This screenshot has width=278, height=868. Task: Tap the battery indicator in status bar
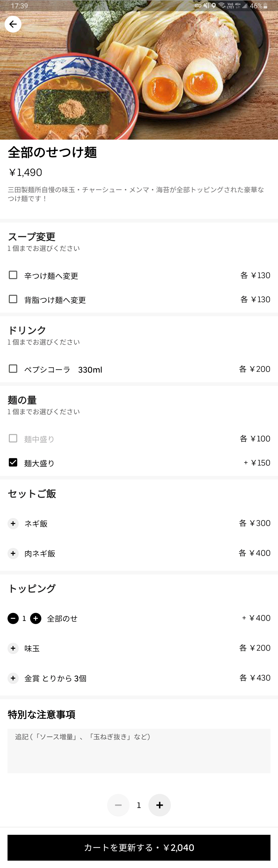click(x=266, y=6)
